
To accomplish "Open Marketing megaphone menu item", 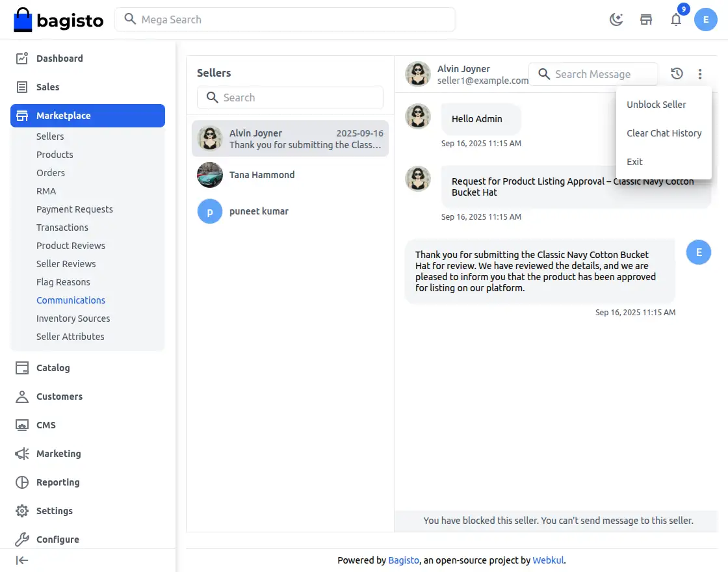I will click(58, 454).
